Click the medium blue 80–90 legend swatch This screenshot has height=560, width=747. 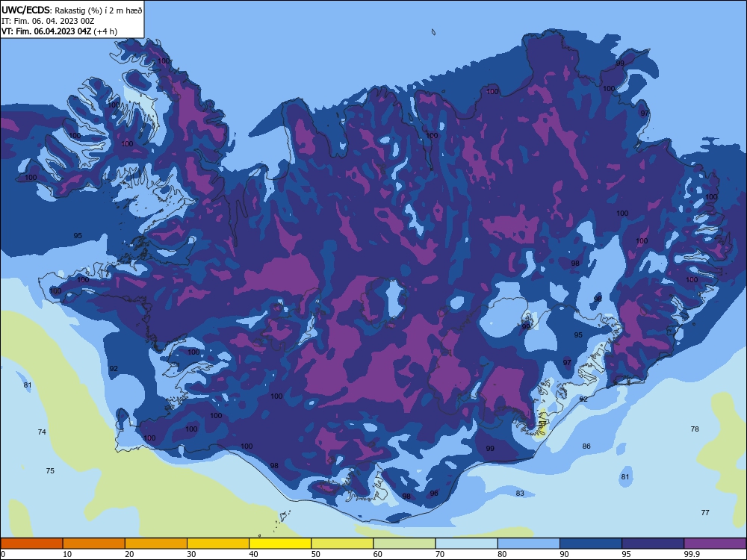click(x=529, y=544)
